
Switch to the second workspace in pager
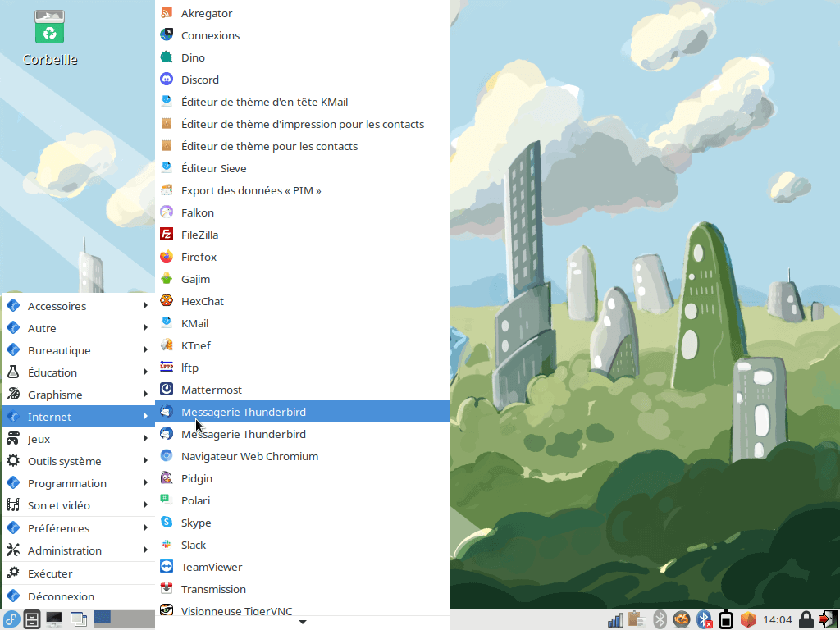(x=140, y=619)
